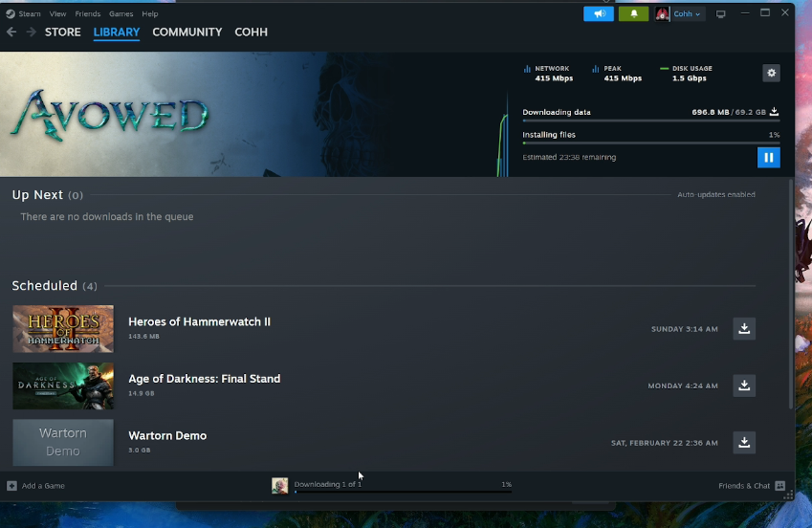Open the Help menu
The width and height of the screenshot is (812, 528).
[149, 14]
